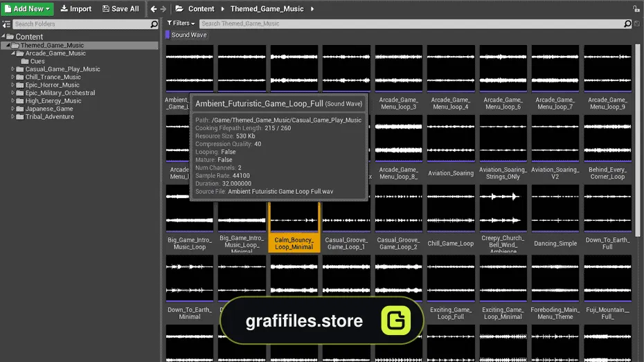Select the Down_To_Earth_Minimal asset

tap(189, 288)
